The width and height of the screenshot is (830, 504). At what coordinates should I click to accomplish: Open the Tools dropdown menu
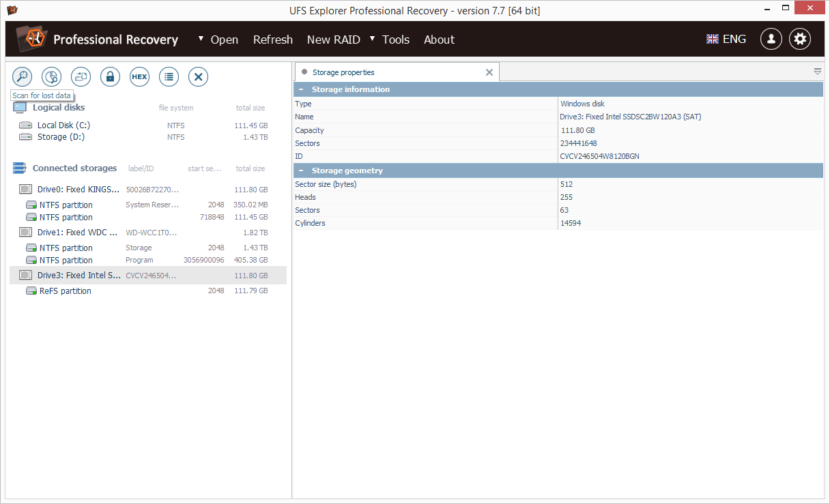[390, 40]
